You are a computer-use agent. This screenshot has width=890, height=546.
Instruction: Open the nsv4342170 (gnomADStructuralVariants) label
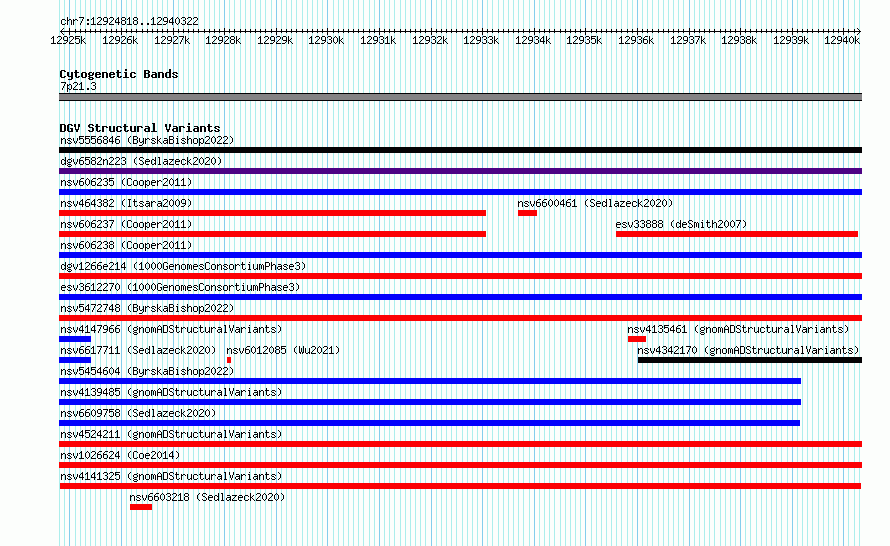coord(748,350)
